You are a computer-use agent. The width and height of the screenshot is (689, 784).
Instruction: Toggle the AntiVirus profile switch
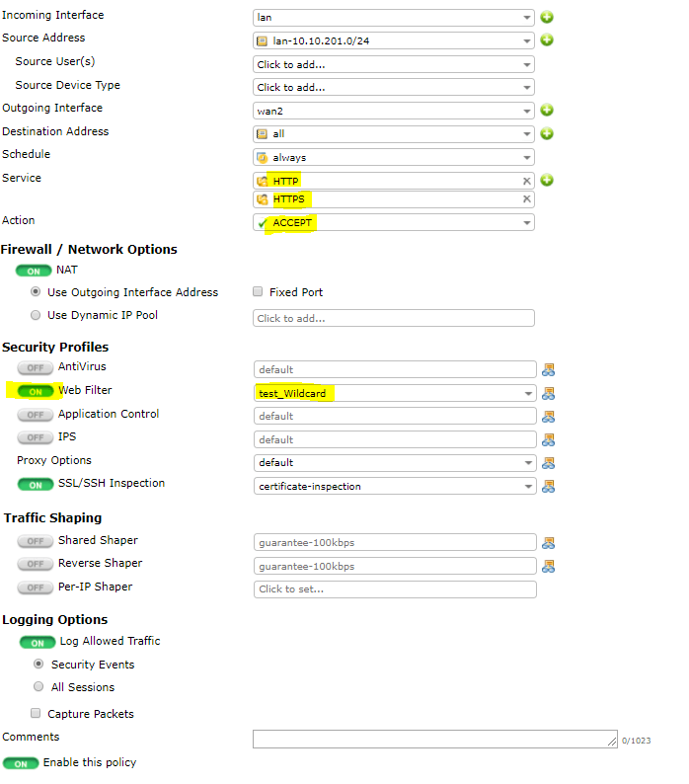point(35,367)
